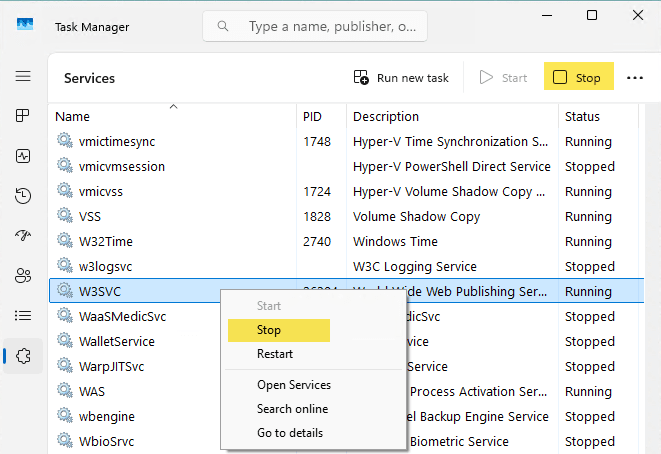The image size is (661, 454).
Task: Select the WAS service name
Action: [92, 392]
